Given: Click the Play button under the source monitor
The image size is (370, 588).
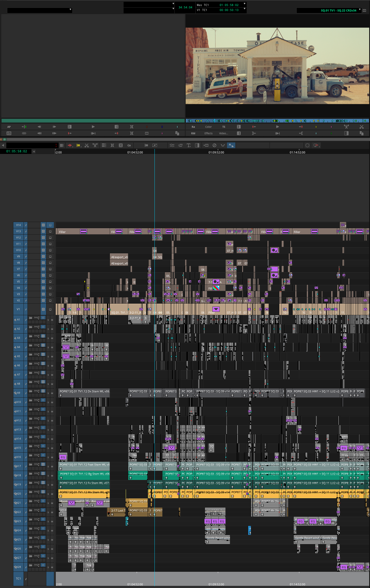Looking at the screenshot, I should 93,127.
